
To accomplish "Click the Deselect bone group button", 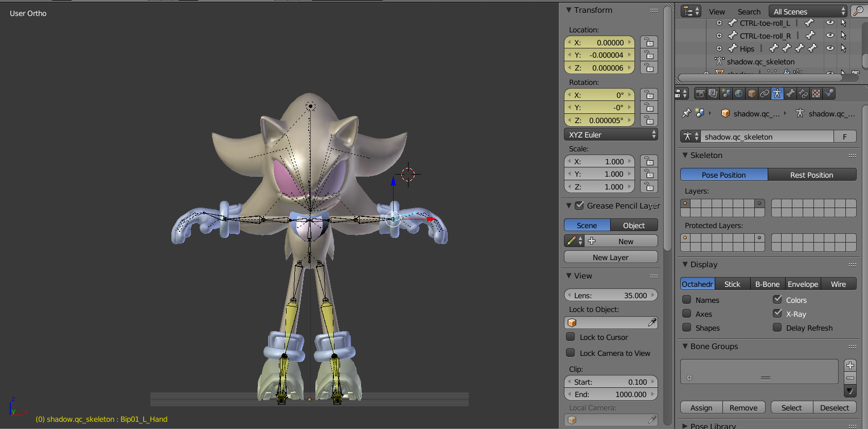I will (x=835, y=408).
